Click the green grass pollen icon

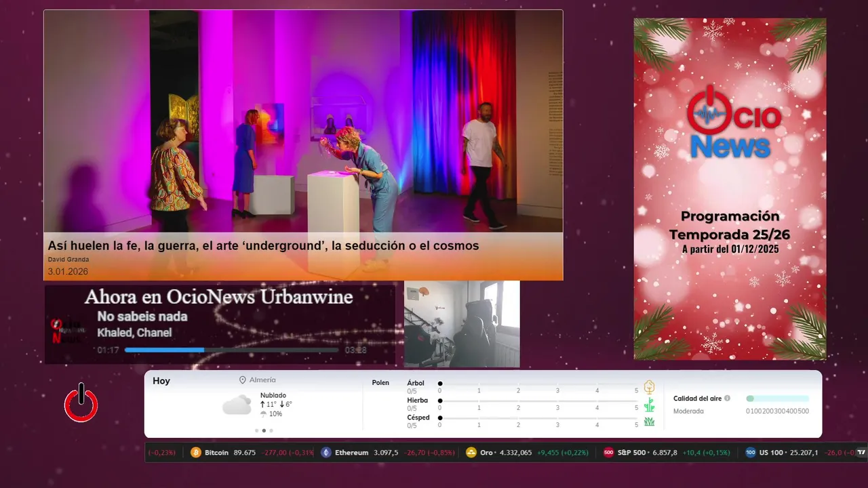pos(649,422)
